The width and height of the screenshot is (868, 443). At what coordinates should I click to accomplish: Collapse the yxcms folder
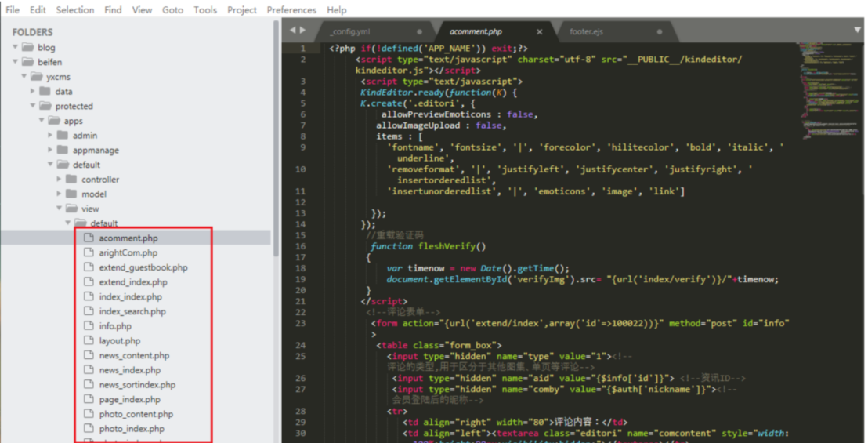[24, 76]
